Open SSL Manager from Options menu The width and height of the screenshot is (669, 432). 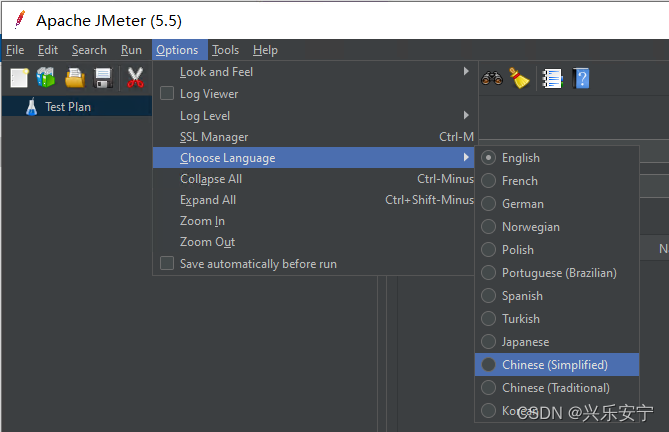tap(314, 137)
